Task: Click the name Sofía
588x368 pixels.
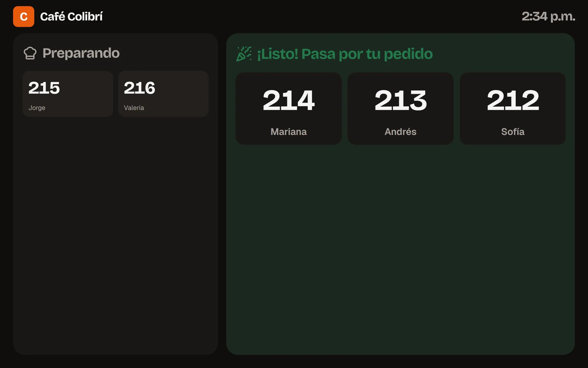Action: (x=513, y=132)
